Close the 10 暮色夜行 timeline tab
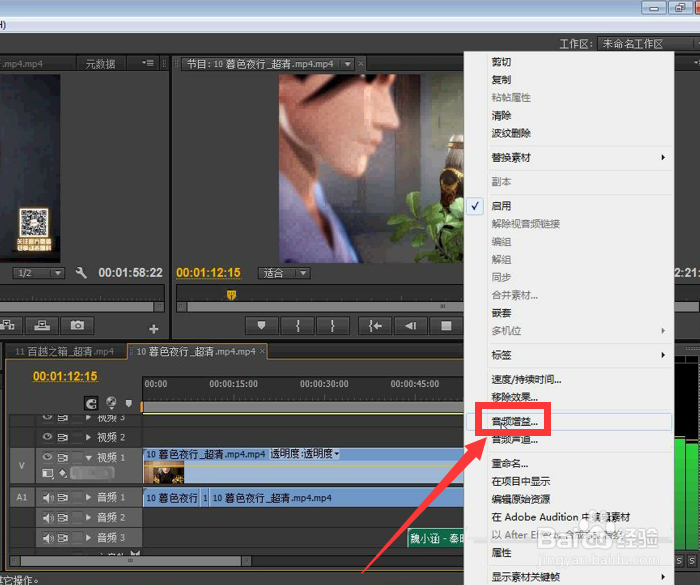 262,351
